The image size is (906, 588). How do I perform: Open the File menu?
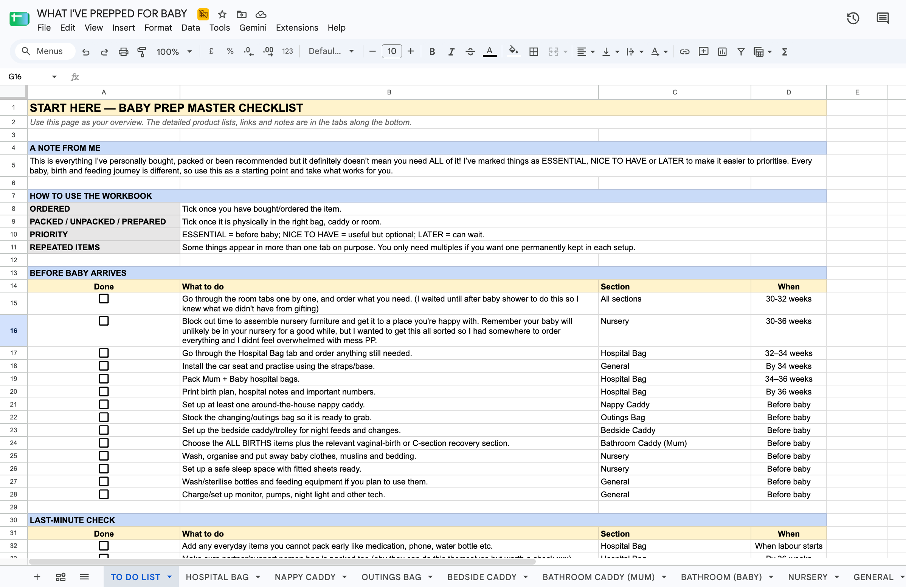(44, 28)
